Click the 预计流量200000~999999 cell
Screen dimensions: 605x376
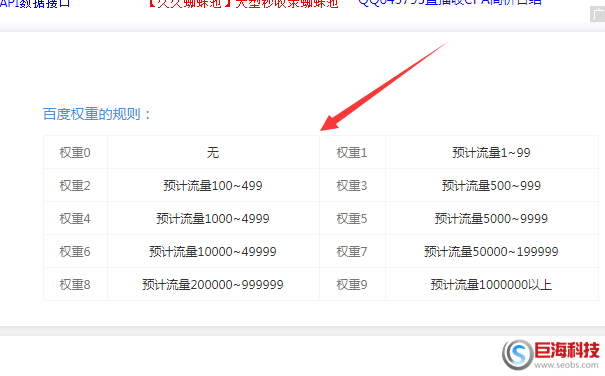pos(213,285)
